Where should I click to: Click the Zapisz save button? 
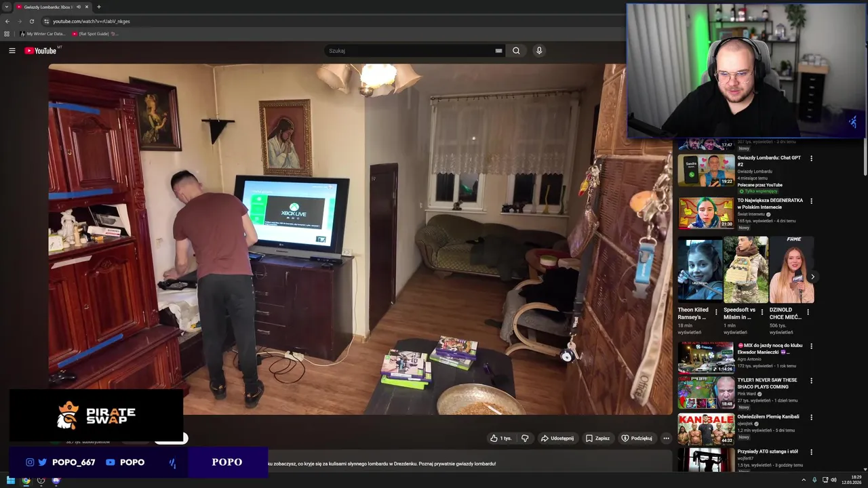[598, 439]
